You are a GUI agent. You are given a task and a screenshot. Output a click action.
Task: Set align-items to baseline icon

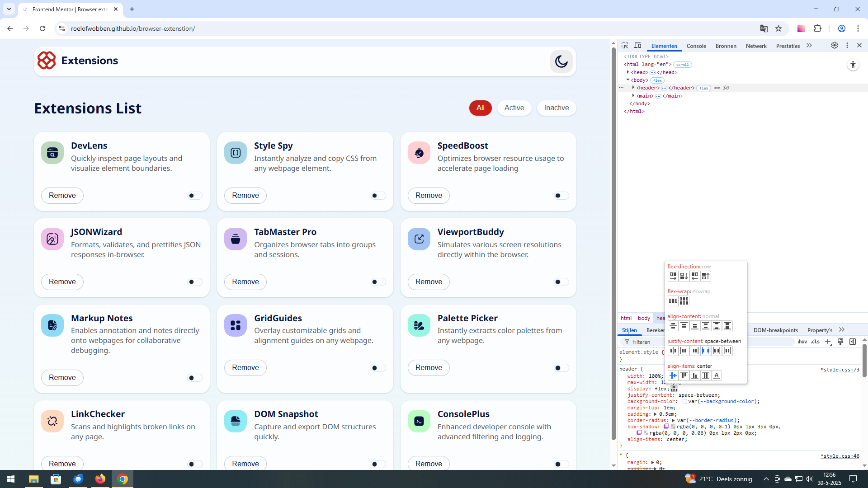coord(716,375)
